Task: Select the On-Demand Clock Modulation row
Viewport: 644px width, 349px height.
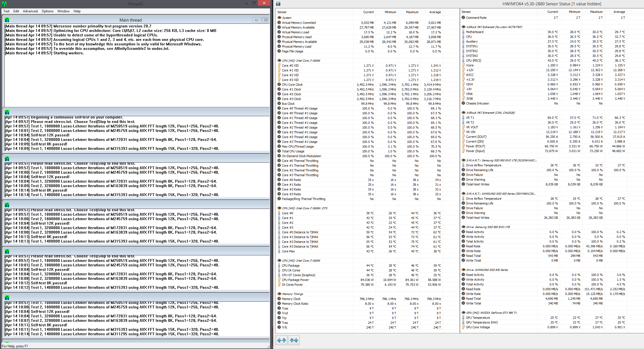Action: (x=359, y=156)
